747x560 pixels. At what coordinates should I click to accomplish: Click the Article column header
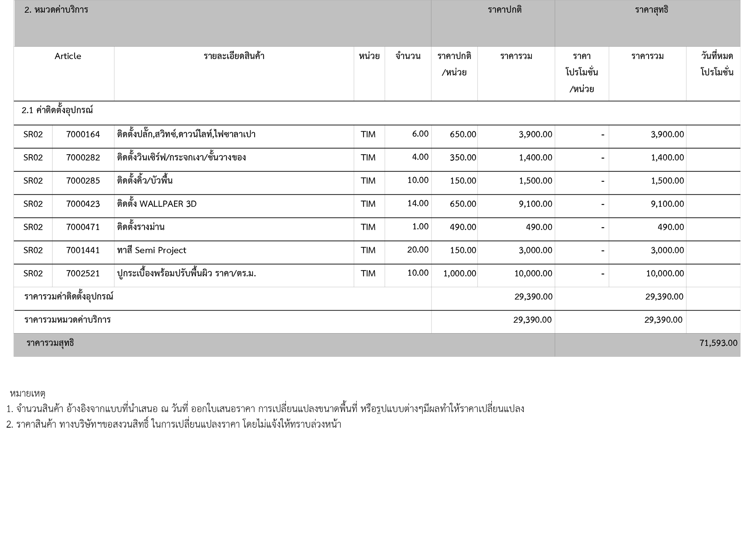click(68, 56)
